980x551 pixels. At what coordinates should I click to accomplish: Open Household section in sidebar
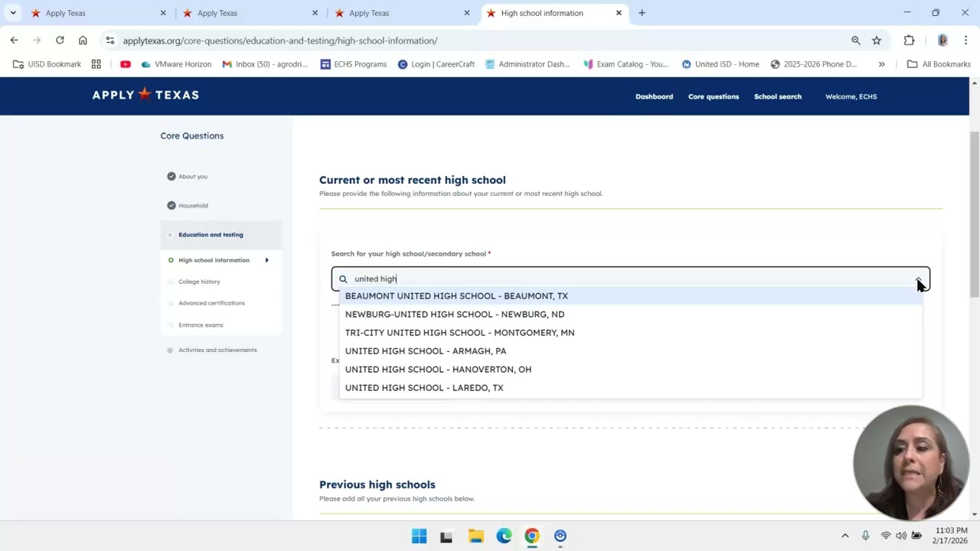193,206
